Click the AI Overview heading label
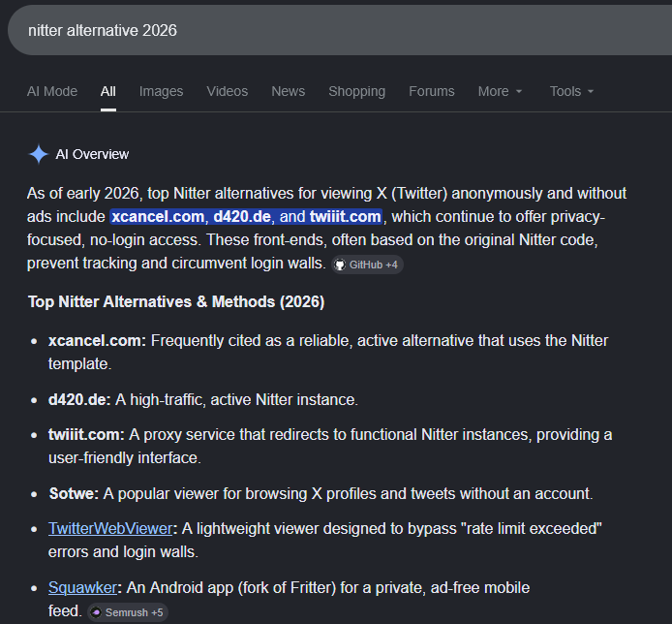672x624 pixels. tap(92, 154)
